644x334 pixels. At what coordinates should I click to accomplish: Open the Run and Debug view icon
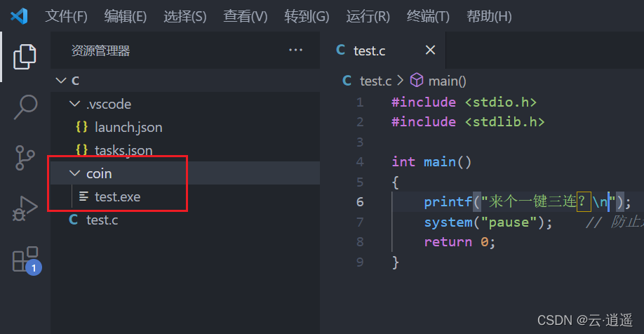25,208
